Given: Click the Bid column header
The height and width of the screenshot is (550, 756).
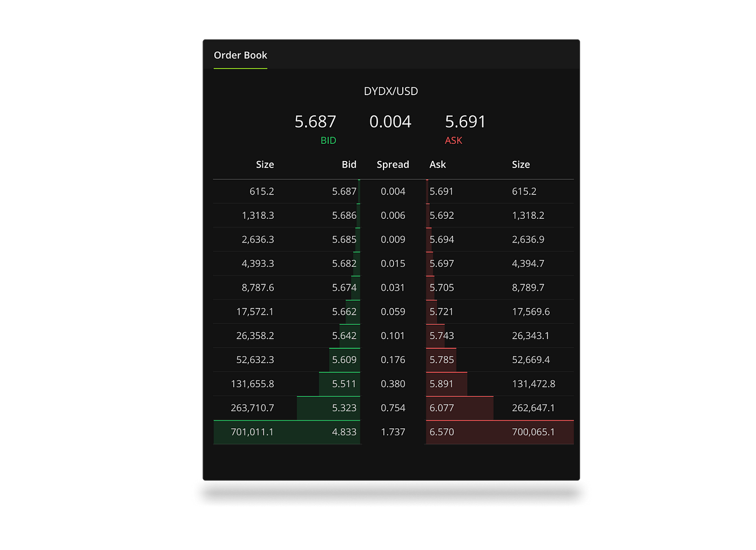Looking at the screenshot, I should pos(349,164).
